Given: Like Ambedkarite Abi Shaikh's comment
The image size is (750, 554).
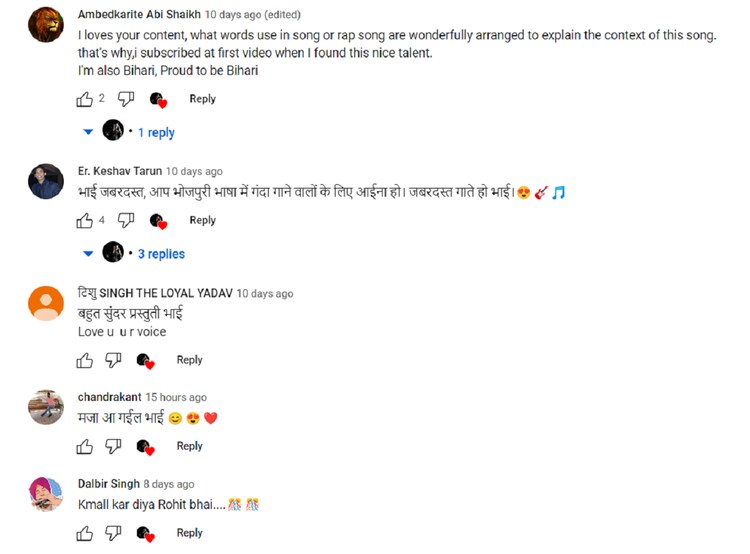Looking at the screenshot, I should tap(85, 99).
